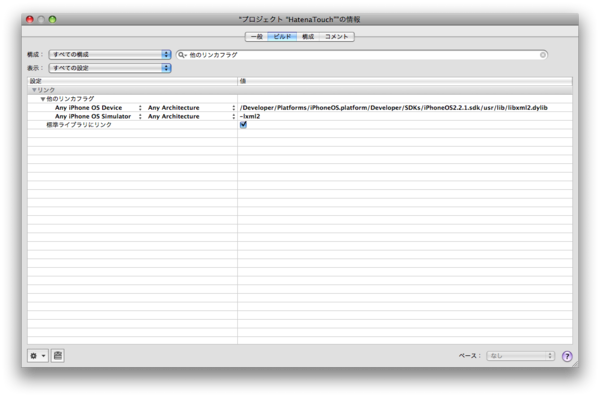This screenshot has width=600, height=397.
Task: Open the Any iPhone OS Device SDK popup
Action: pos(140,108)
